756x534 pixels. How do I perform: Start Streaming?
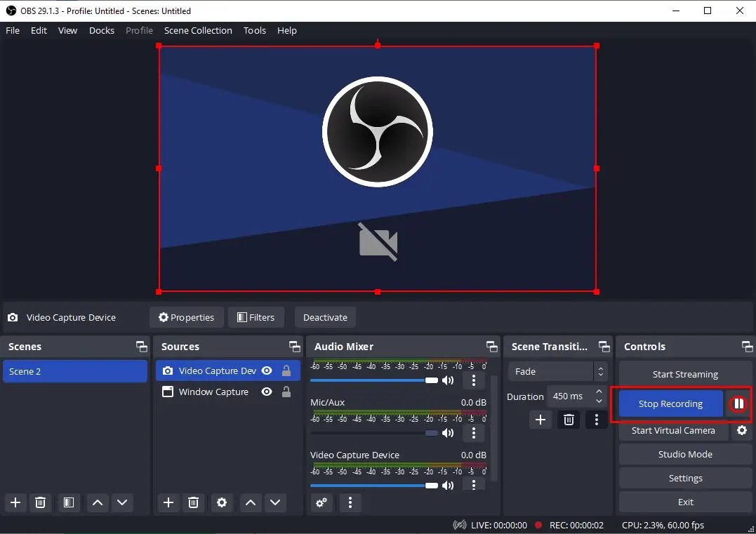click(x=684, y=373)
